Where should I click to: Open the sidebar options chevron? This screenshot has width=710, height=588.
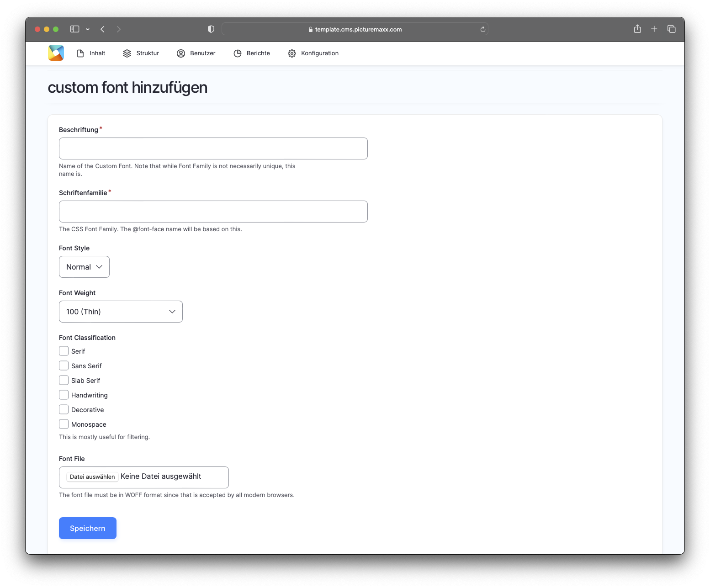point(88,29)
